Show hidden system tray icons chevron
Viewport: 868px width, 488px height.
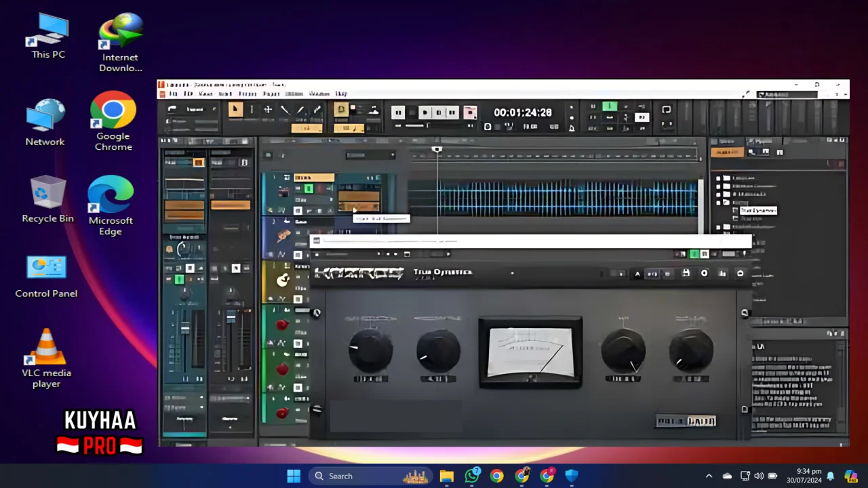click(x=709, y=476)
